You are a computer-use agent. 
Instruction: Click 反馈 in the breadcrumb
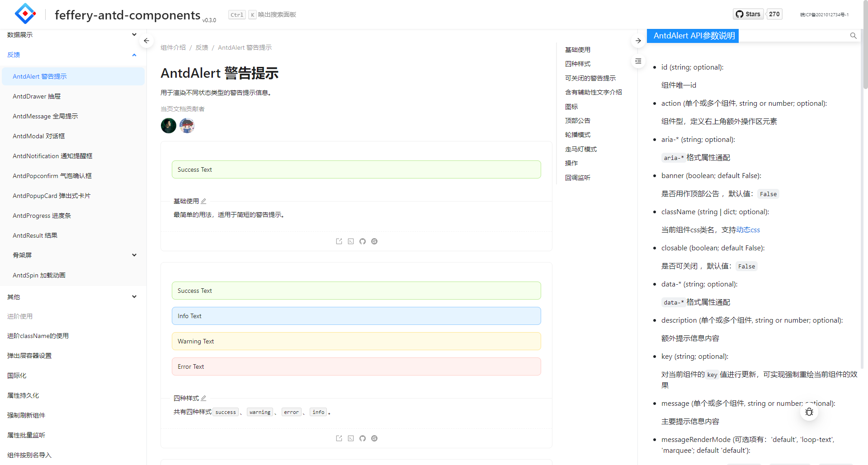coord(202,47)
